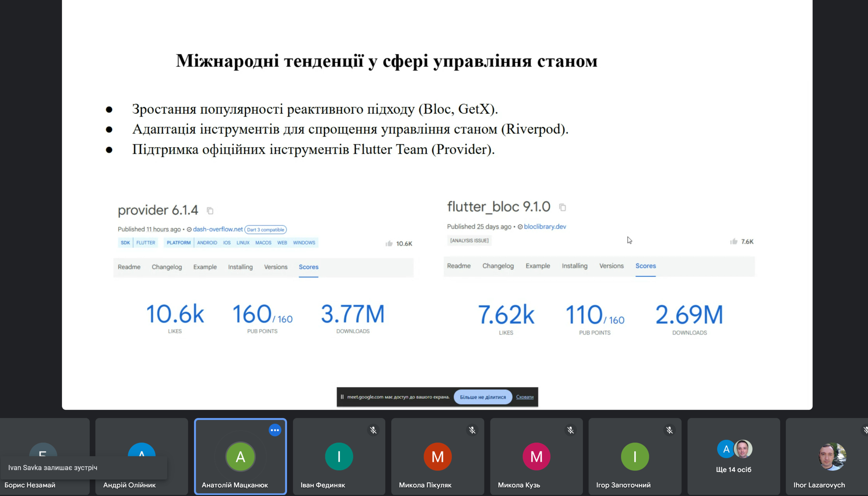This screenshot has height=496, width=868.
Task: Expand the Ще 14 осіб participants tile
Action: pyautogui.click(x=733, y=457)
